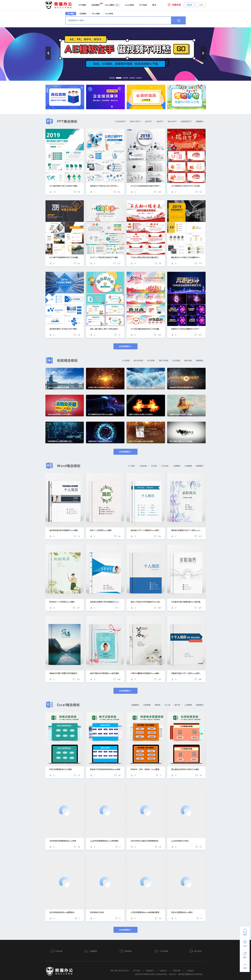Click the panda logo in the header
251x980 pixels.
[x=59, y=5]
